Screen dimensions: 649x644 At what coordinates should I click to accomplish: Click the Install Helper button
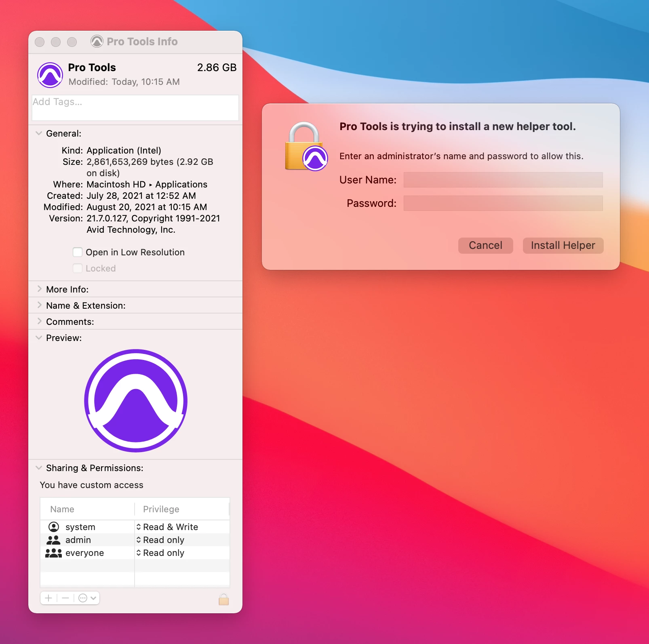pos(563,245)
